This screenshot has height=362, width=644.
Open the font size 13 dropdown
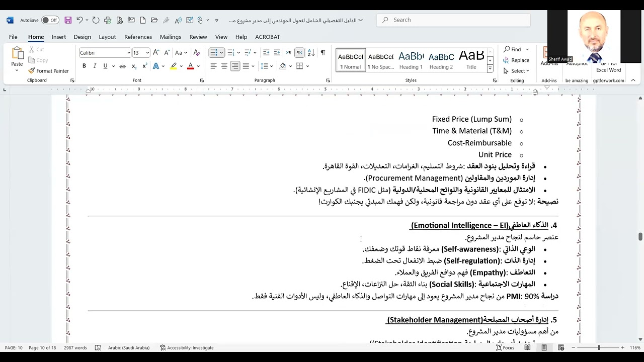click(147, 53)
